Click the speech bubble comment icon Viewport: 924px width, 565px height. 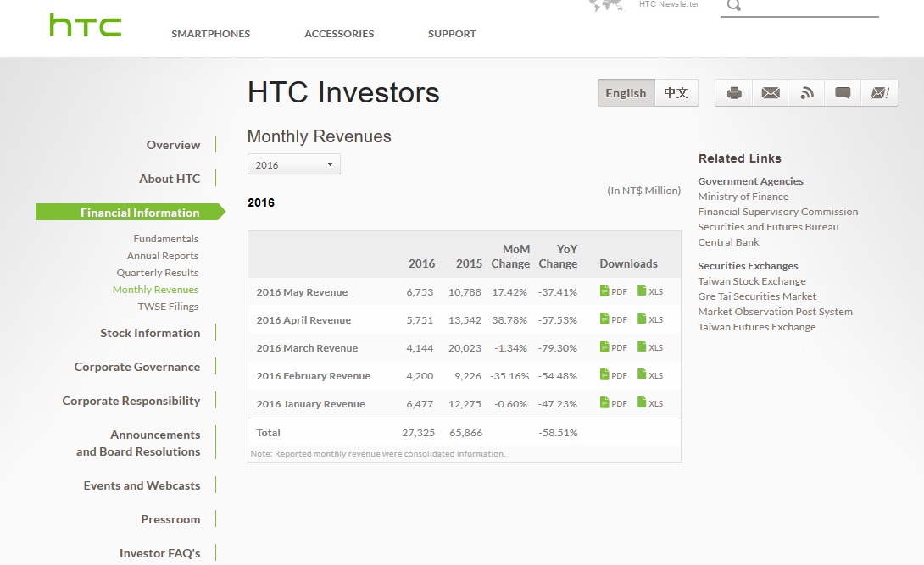(843, 93)
